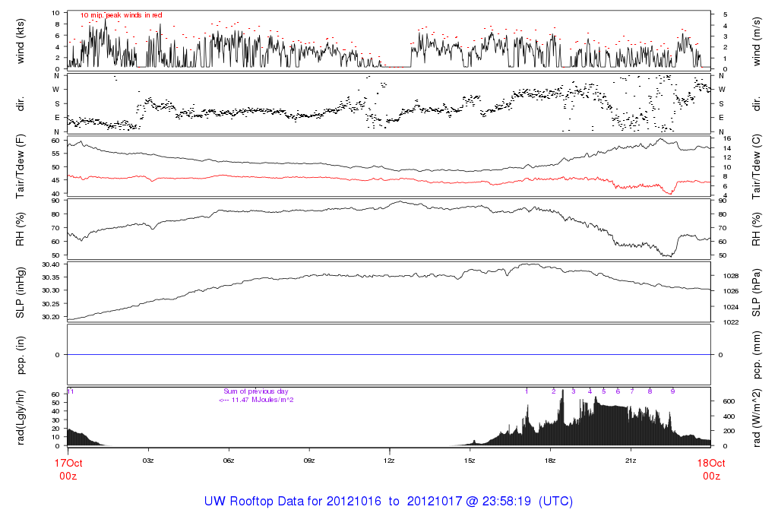Click the UW Rooftop Data title text
778x532 pixels.
[388, 502]
